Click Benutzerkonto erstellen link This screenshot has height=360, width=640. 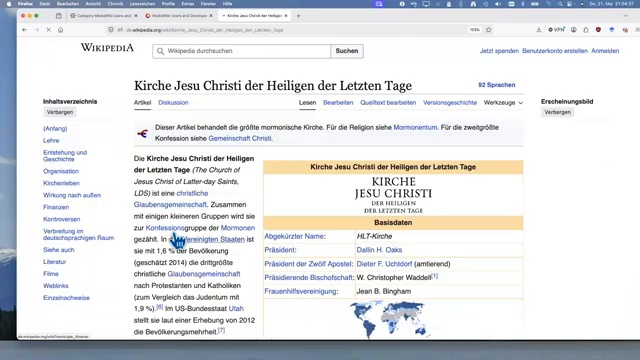tap(555, 51)
